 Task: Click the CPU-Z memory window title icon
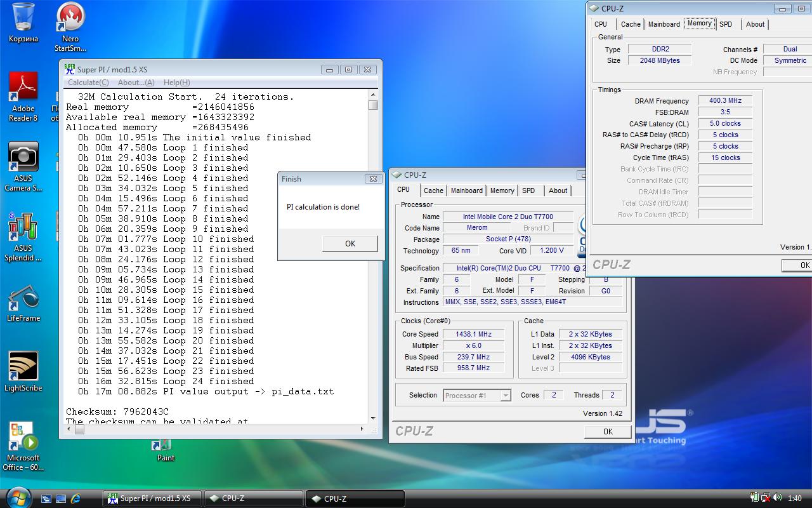[x=594, y=8]
